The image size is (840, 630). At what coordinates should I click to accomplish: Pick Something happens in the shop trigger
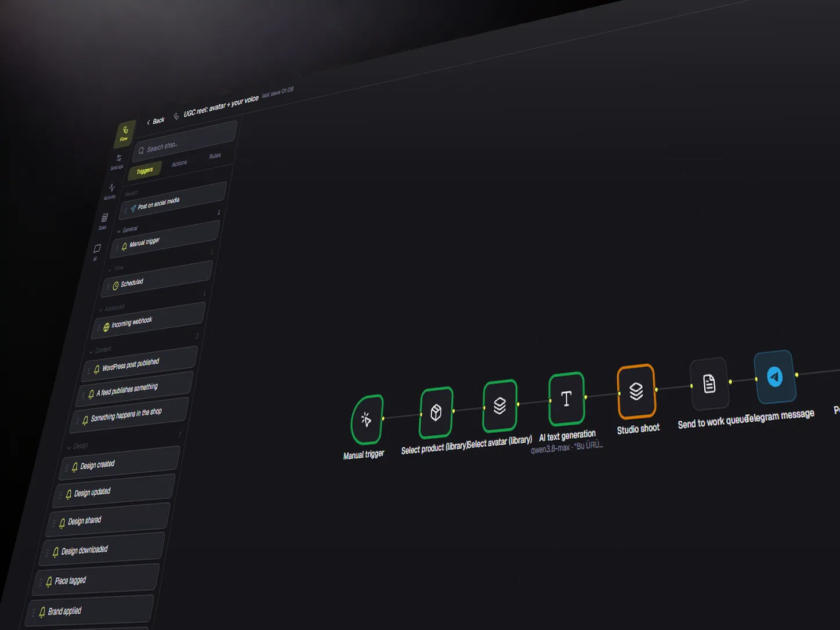129,415
